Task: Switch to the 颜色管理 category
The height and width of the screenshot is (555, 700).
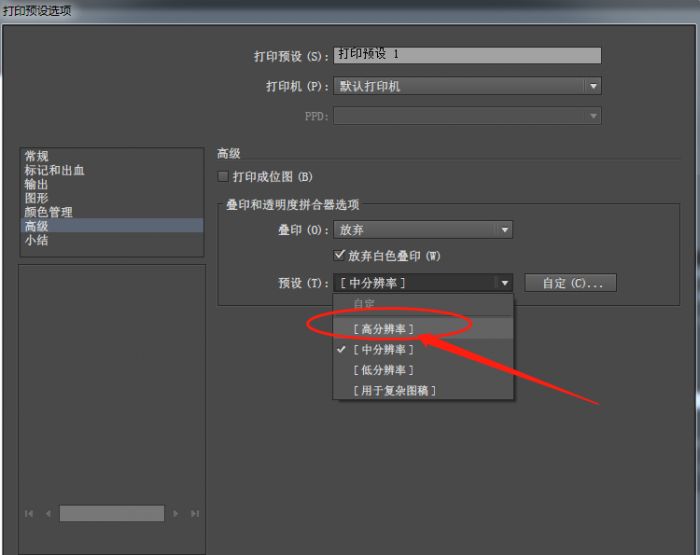Action: tap(49, 212)
